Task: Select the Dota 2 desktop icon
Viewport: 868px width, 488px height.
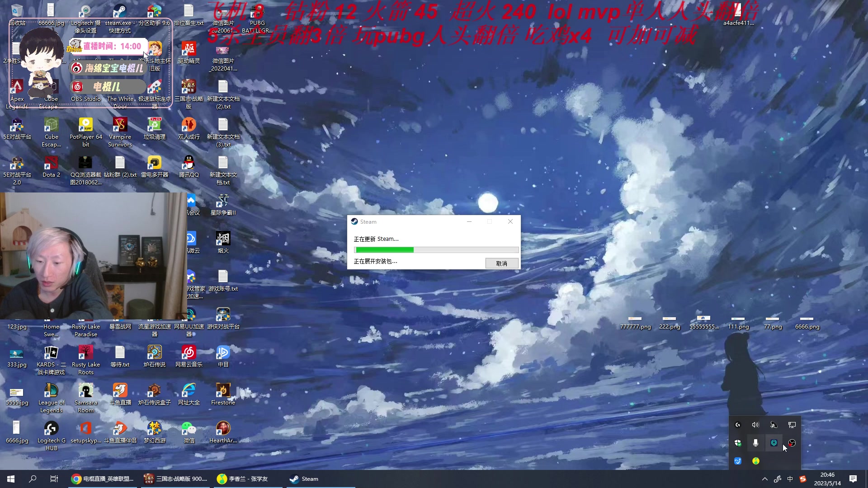Action: click(51, 166)
